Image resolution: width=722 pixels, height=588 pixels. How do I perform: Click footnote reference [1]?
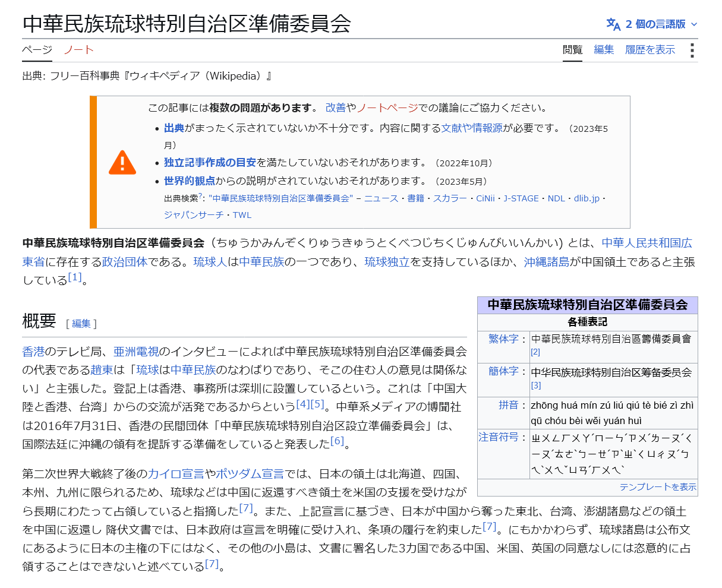75,277
